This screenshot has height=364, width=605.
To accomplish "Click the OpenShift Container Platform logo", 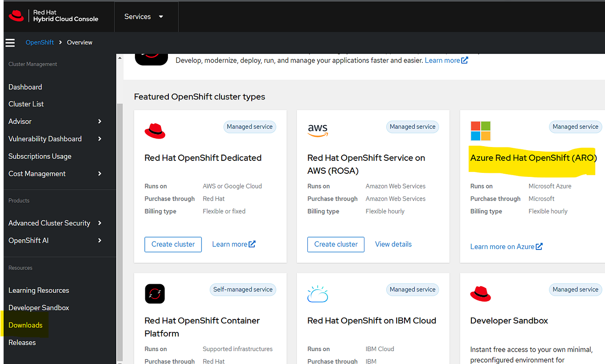I will 155,294.
